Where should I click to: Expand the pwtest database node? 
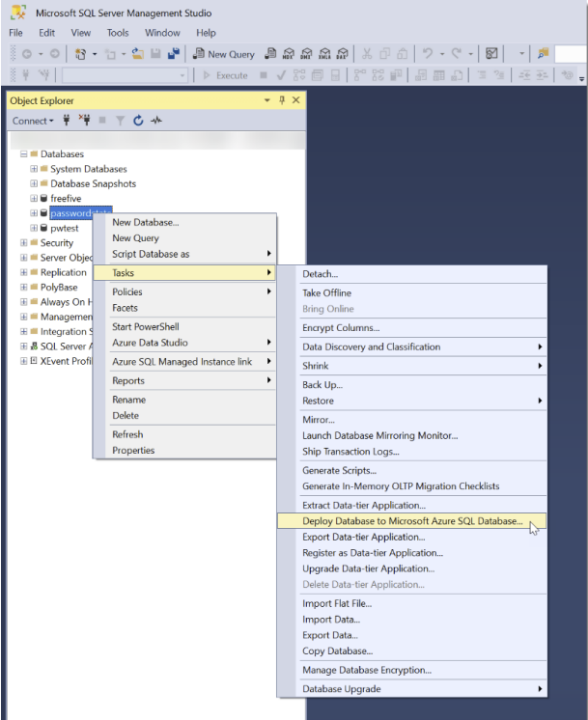pos(34,228)
